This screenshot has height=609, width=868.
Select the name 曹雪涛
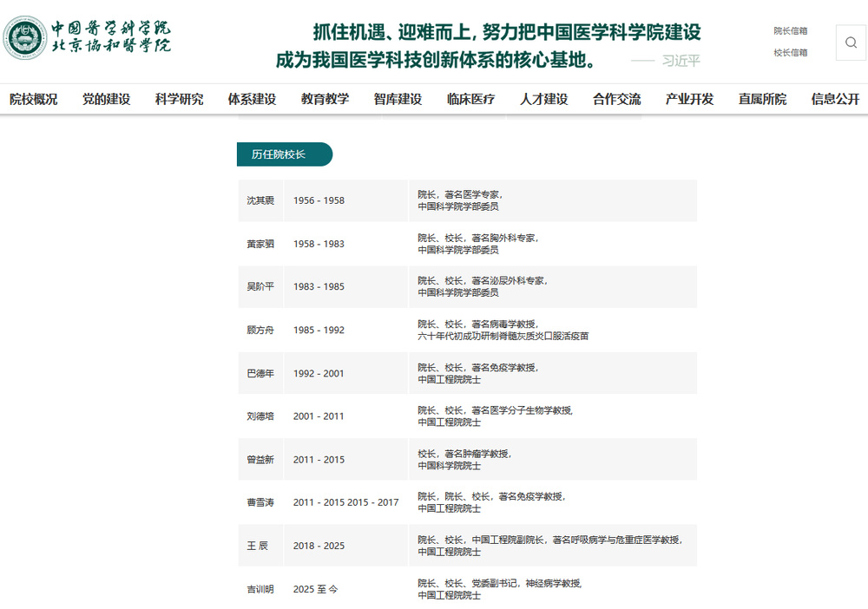260,502
